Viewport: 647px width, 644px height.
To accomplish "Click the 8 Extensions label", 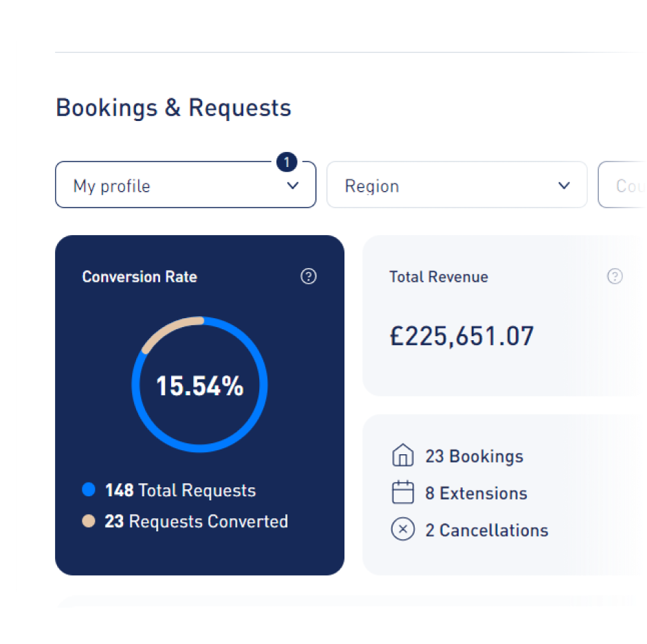I will click(476, 493).
